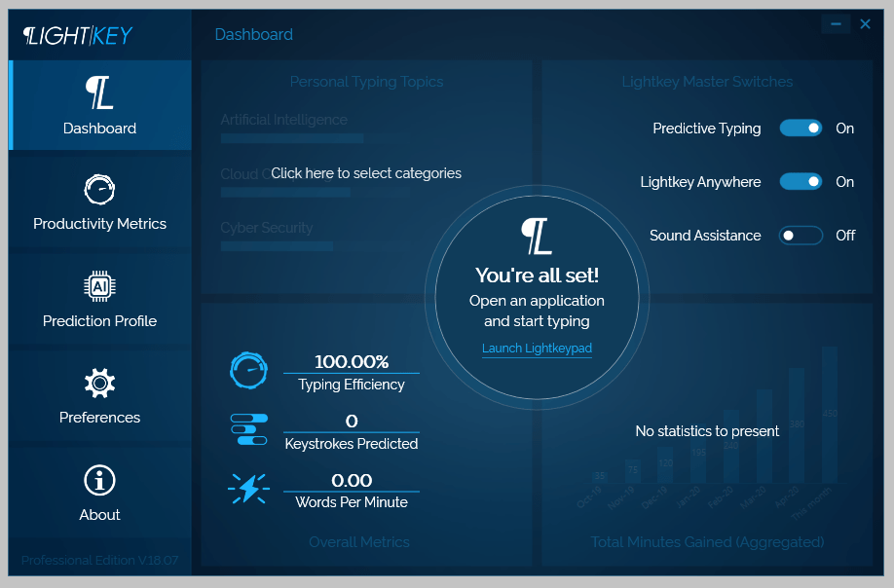Click the Prediction Profile AI chip icon
This screenshot has width=894, height=588.
click(x=99, y=286)
